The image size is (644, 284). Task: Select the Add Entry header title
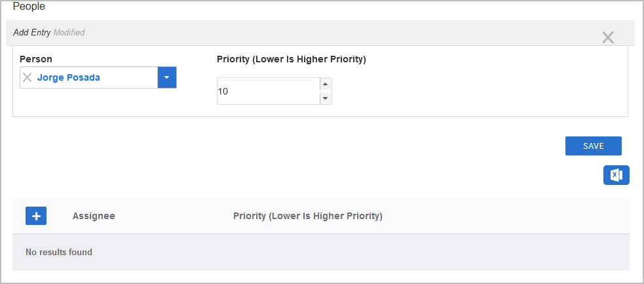(x=31, y=32)
